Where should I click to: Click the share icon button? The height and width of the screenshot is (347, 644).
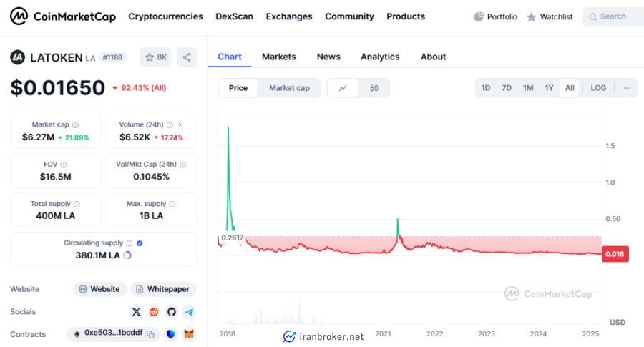[x=187, y=57]
